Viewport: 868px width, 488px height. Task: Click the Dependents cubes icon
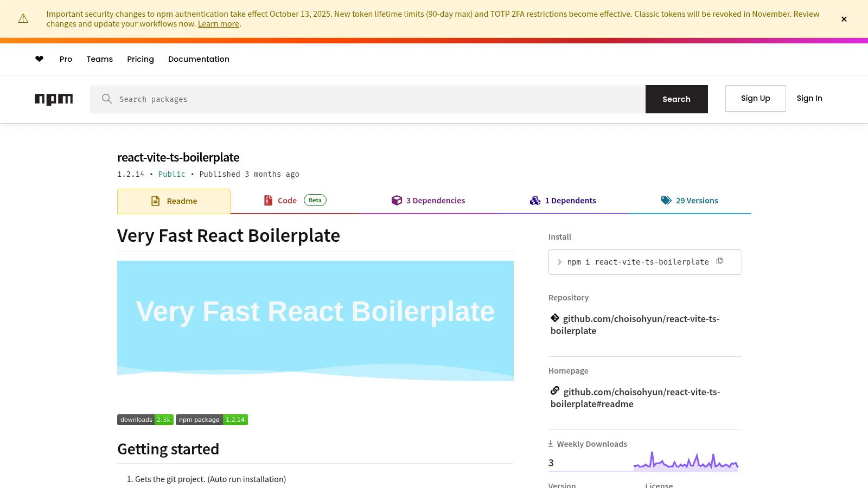[x=535, y=201]
